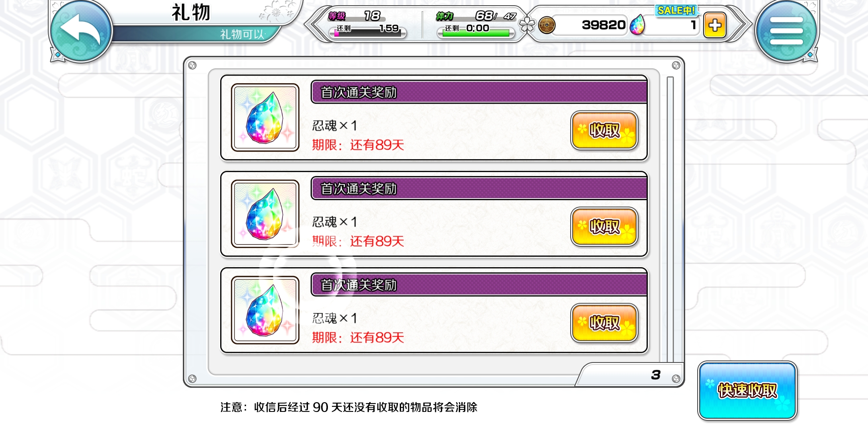This screenshot has height=434, width=868.
Task: Tap the level 等级 experience bar
Action: [x=368, y=33]
